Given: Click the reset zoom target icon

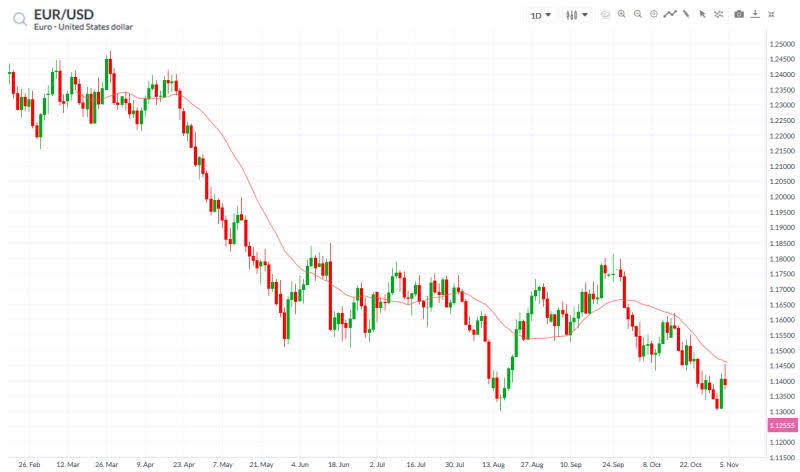Looking at the screenshot, I should 654,15.
